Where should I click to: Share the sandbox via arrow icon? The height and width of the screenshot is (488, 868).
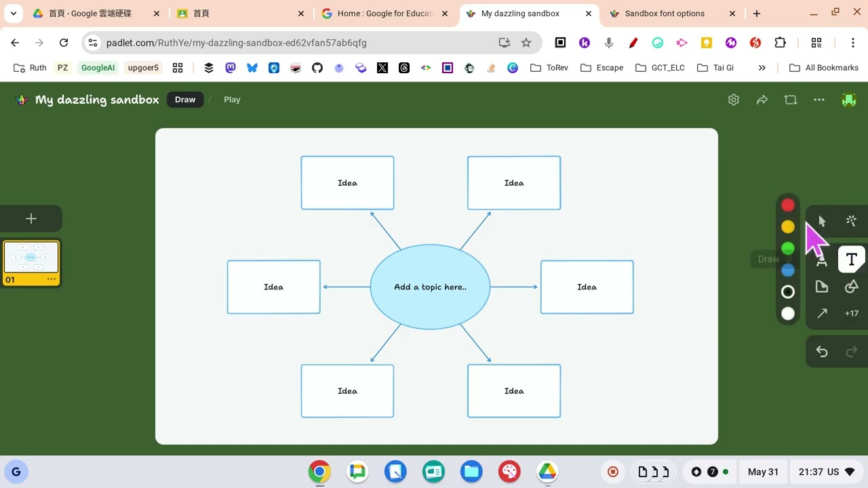[762, 100]
